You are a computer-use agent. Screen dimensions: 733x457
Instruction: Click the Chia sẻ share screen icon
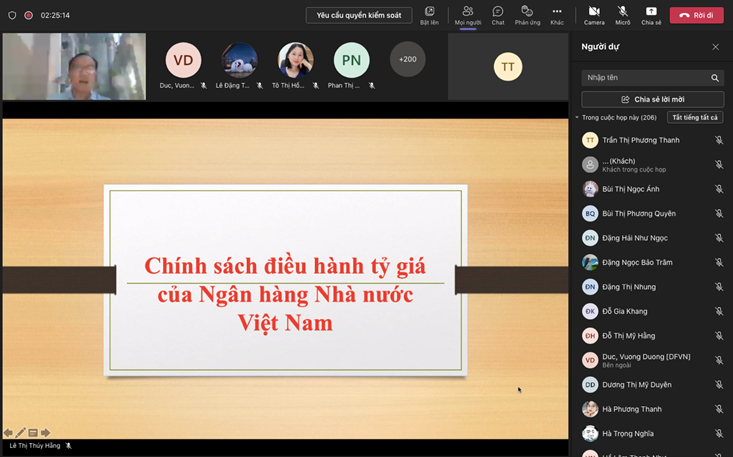[x=651, y=14]
